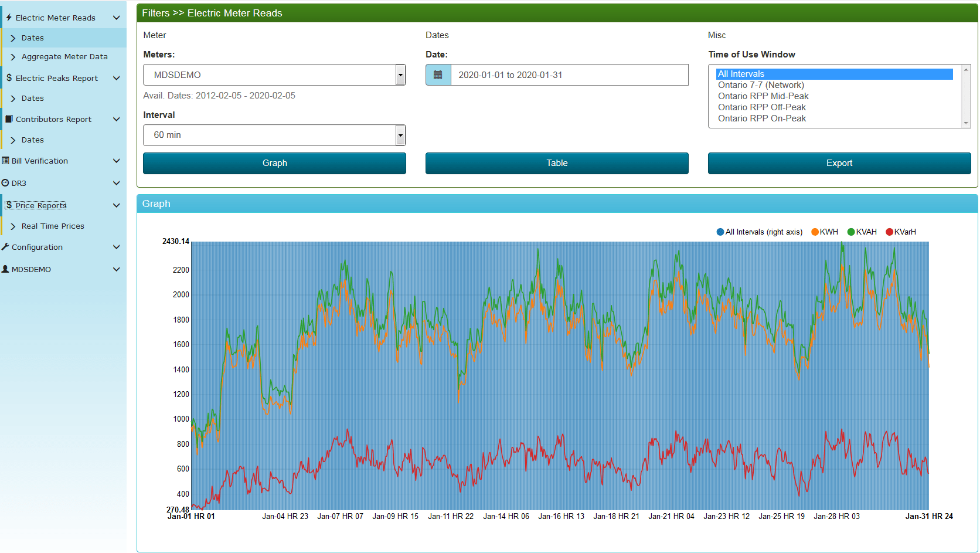Expand the DR3 section chevron

[116, 183]
